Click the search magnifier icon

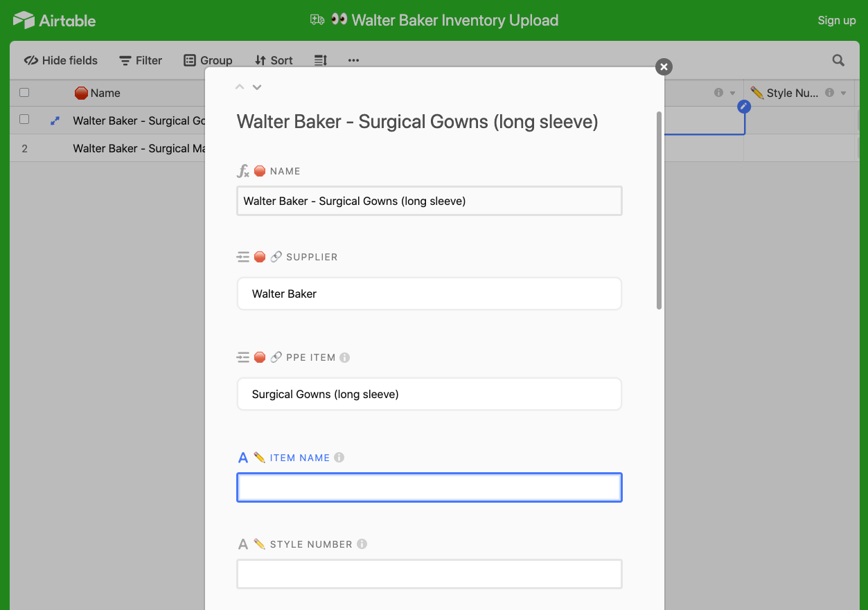tap(838, 60)
